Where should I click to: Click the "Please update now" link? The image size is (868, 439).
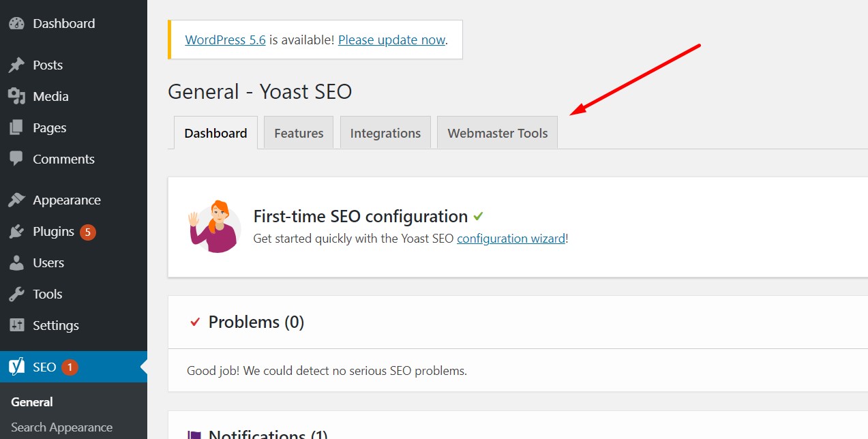[391, 40]
